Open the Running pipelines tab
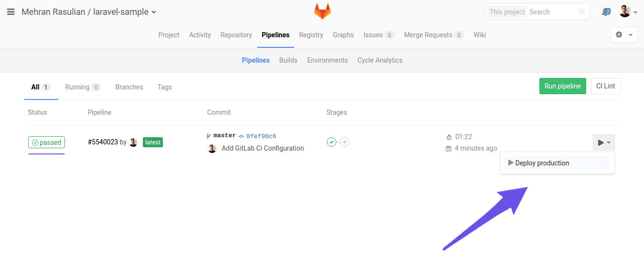The height and width of the screenshot is (262, 644). coord(82,87)
